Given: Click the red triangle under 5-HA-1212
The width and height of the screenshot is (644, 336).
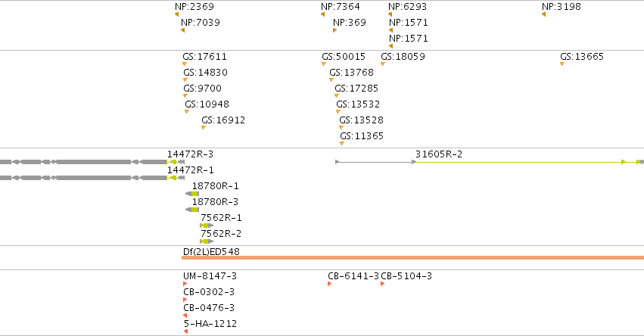Looking at the screenshot, I should coord(185,331).
